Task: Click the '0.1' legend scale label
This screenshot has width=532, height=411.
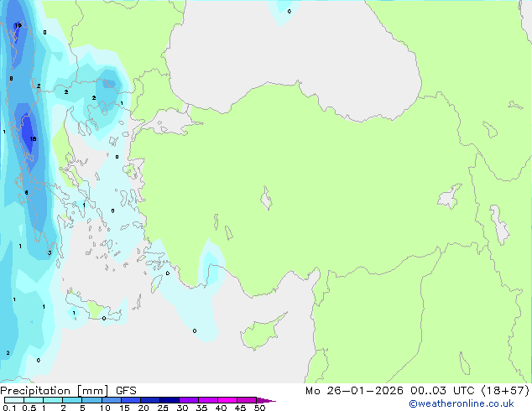Action: pyautogui.click(x=9, y=408)
